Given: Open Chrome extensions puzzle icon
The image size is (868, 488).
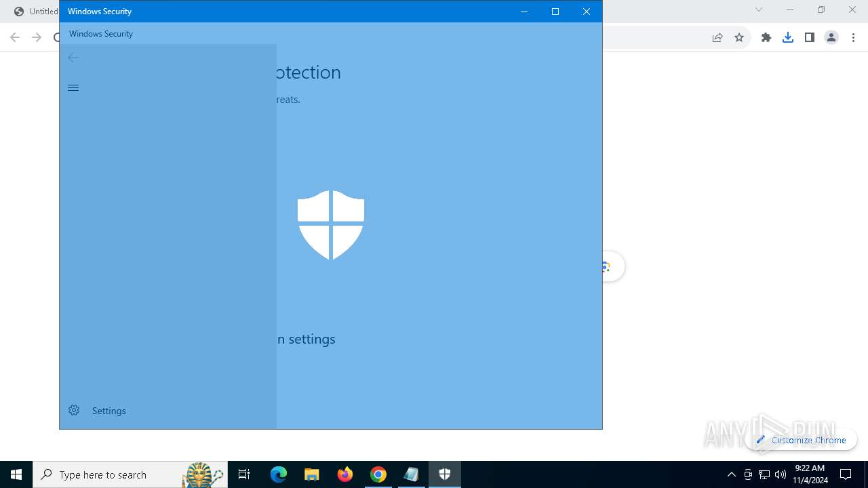Looking at the screenshot, I should [x=766, y=38].
